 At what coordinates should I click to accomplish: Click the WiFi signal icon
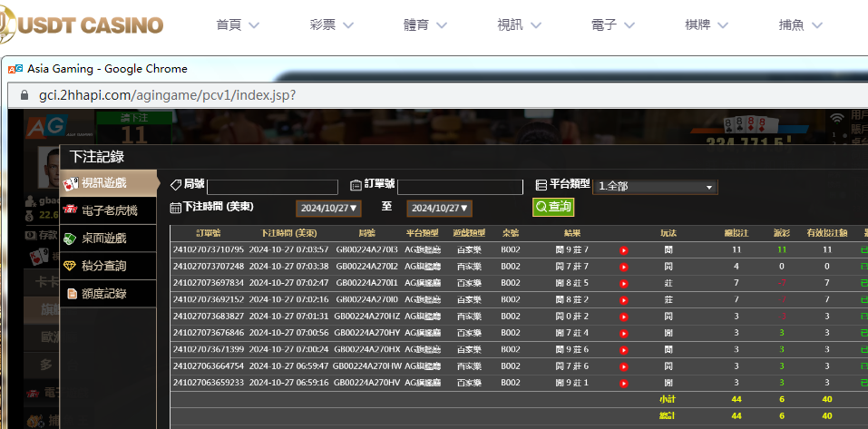836,118
